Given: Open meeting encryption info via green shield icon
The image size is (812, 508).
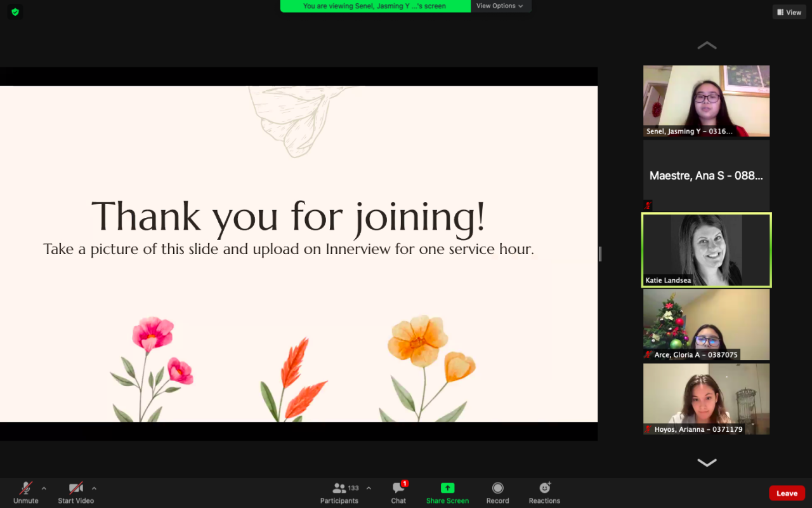Looking at the screenshot, I should 15,11.
